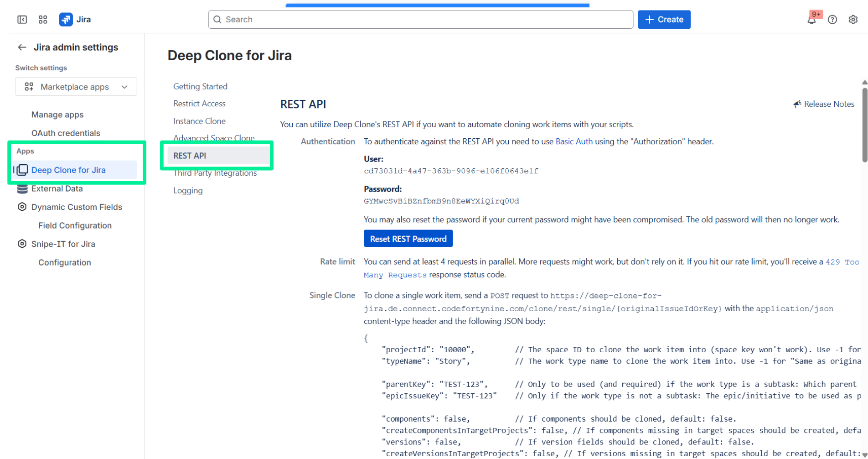Image resolution: width=868 pixels, height=459 pixels.
Task: Collapse the sidebar using the panel icon
Action: [x=22, y=20]
